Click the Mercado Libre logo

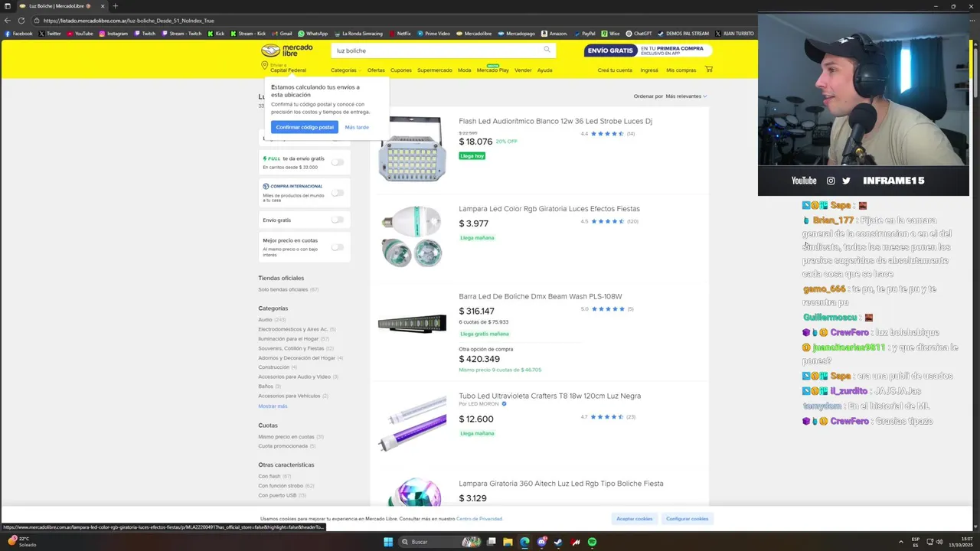point(287,51)
